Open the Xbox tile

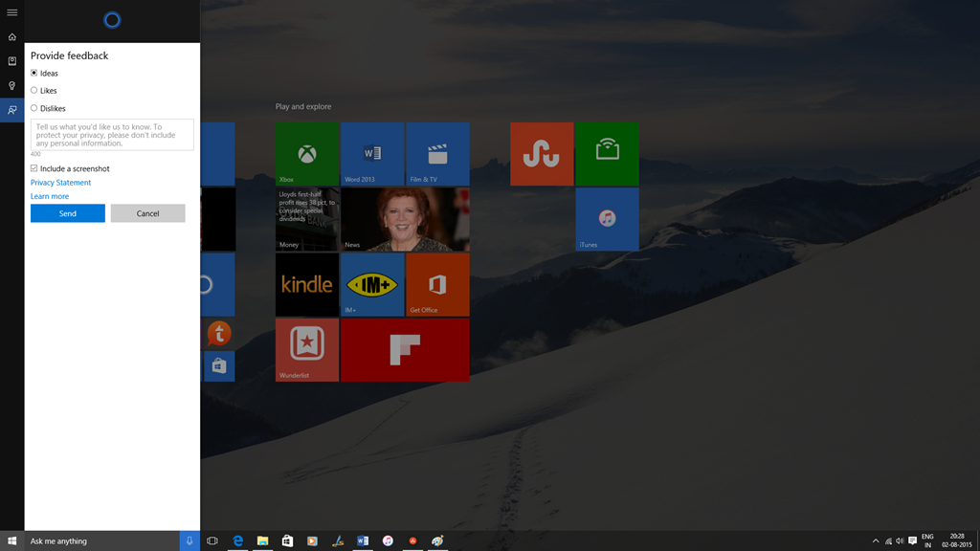tap(307, 154)
